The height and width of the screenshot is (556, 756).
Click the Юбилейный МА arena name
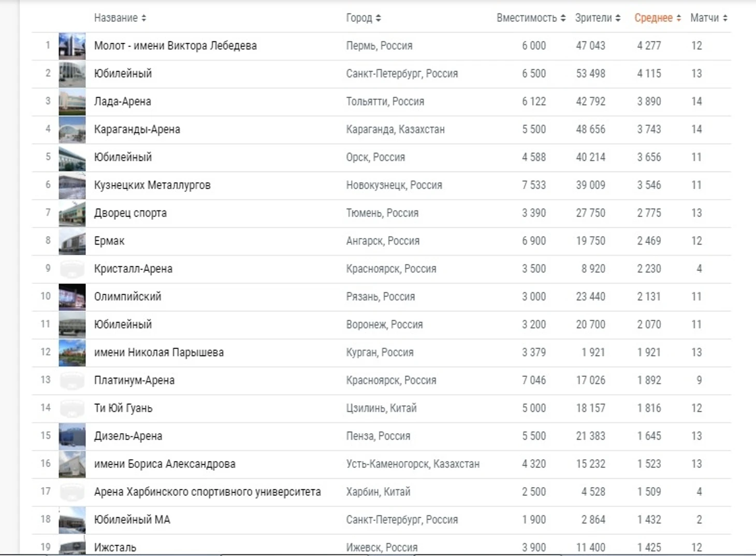pyautogui.click(x=132, y=520)
